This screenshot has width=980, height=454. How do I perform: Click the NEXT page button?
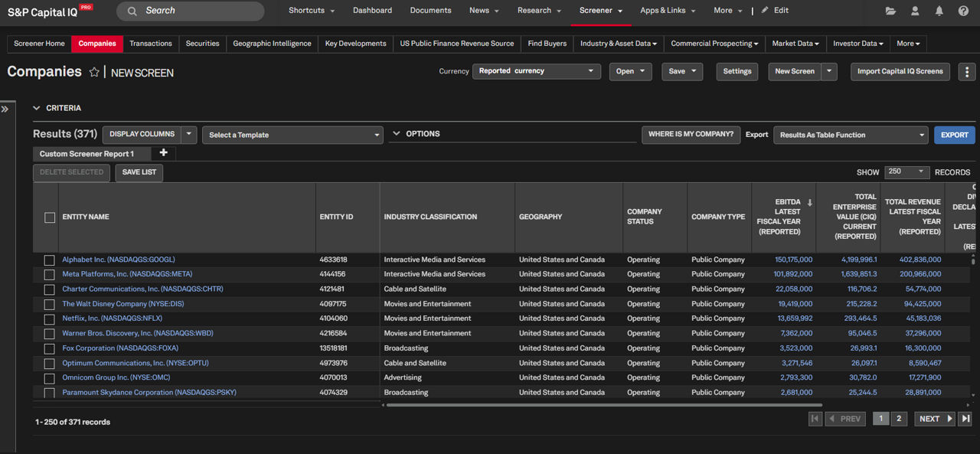pos(935,419)
